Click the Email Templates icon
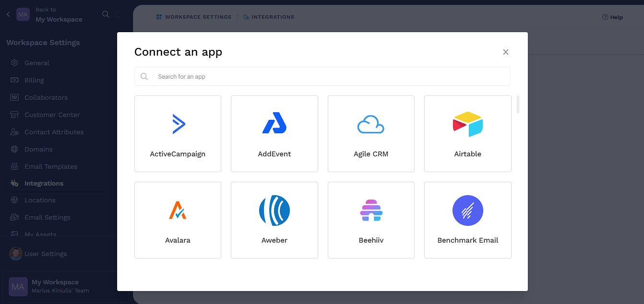This screenshot has width=644, height=304. click(15, 166)
